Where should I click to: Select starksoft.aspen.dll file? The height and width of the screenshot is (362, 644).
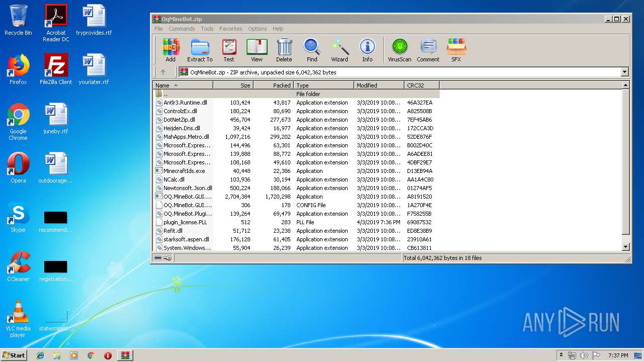point(296,239)
